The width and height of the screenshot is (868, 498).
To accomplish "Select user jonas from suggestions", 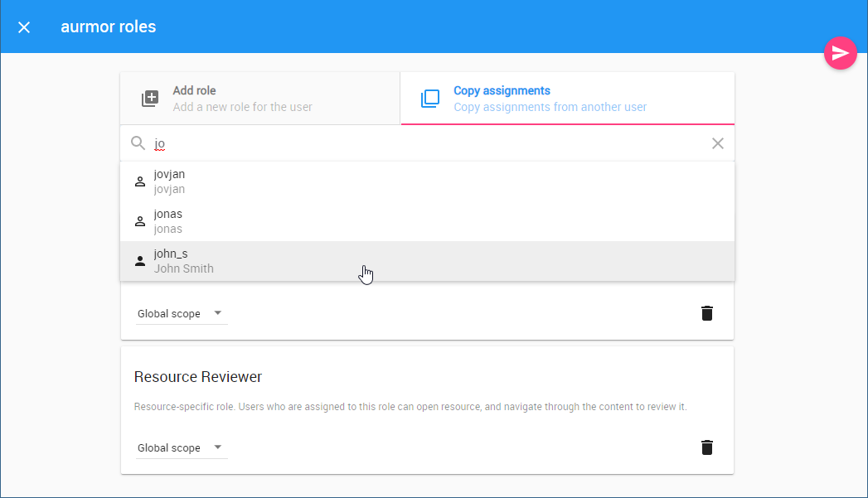I will pos(427,221).
